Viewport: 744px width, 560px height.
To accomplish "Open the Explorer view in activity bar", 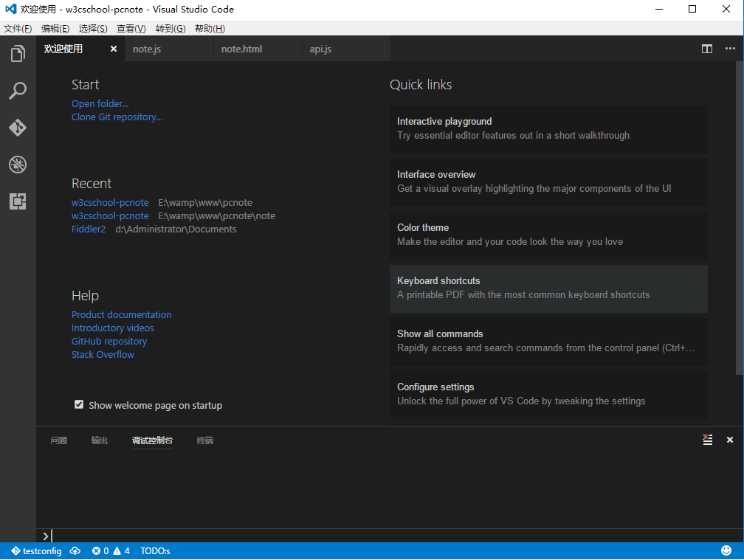I will [x=18, y=54].
